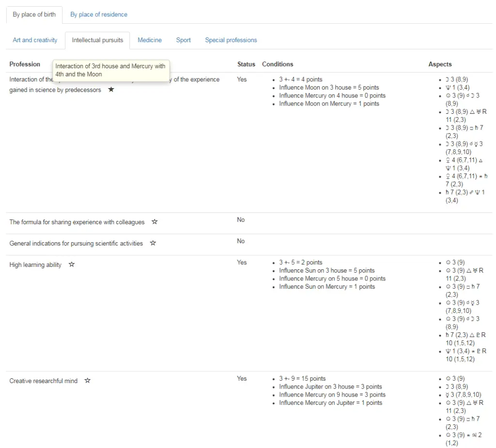Click the tooltip 'Interaction of 3rd house and Mercury'
496x448 pixels.
[x=111, y=70]
